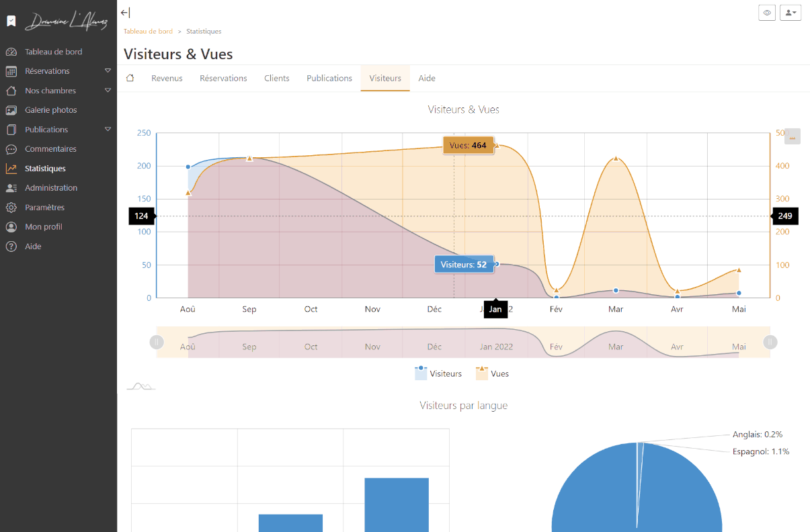Viewport: 810px width, 532px height.
Task: Click the Mai Vues triangle marker
Action: pyautogui.click(x=739, y=270)
